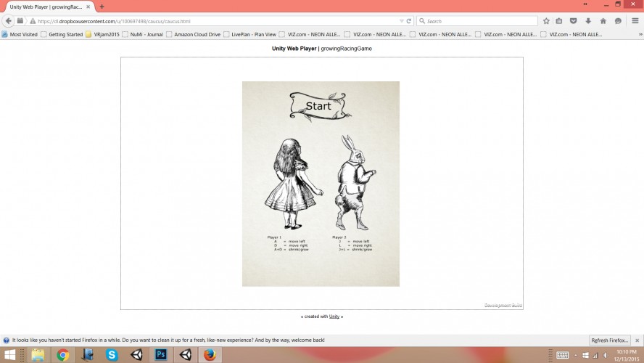Open the network signal tray icon

click(x=595, y=355)
